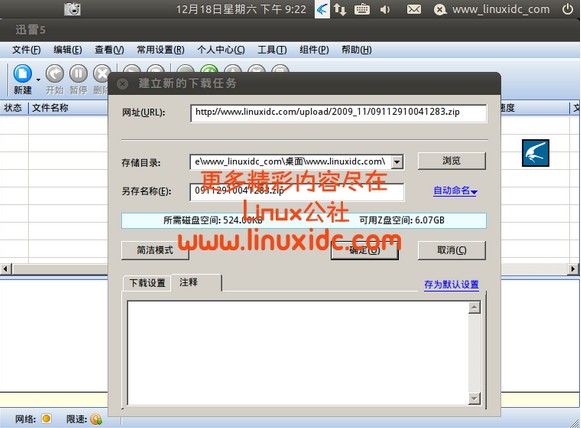Open the volume indicator
Image resolution: width=581 pixels, height=428 pixels.
pos(385,9)
